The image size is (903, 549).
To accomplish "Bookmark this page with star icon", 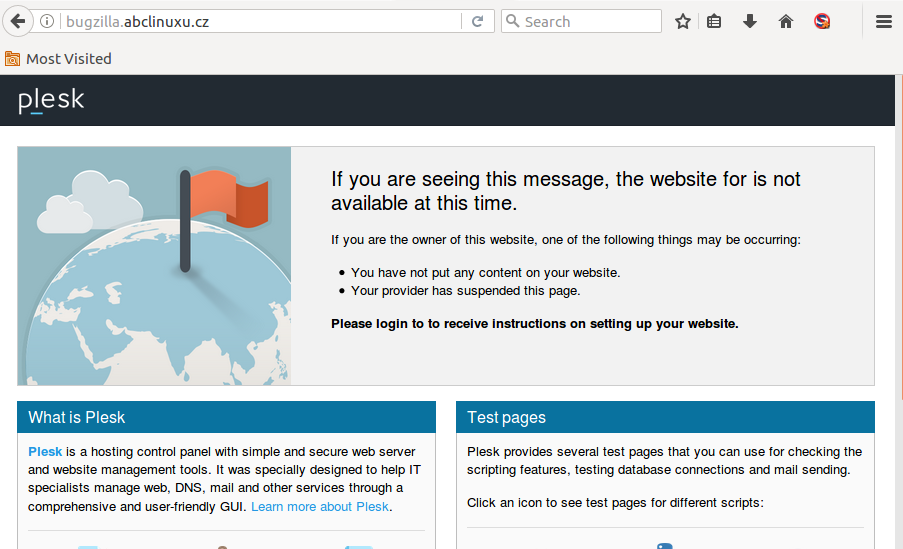I will coord(682,21).
